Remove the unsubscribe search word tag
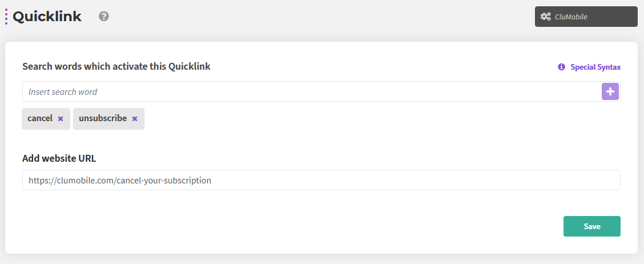Image resolution: width=644 pixels, height=264 pixels. [135, 119]
